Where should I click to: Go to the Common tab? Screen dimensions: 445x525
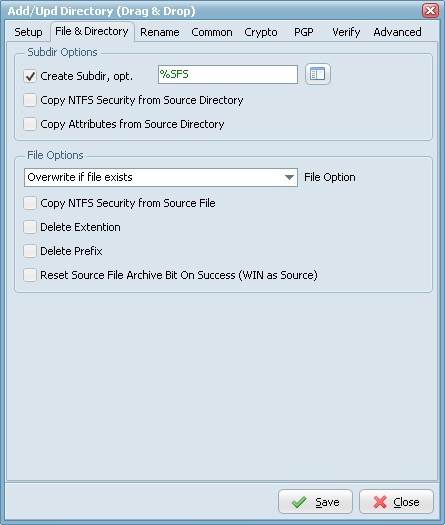pos(212,32)
